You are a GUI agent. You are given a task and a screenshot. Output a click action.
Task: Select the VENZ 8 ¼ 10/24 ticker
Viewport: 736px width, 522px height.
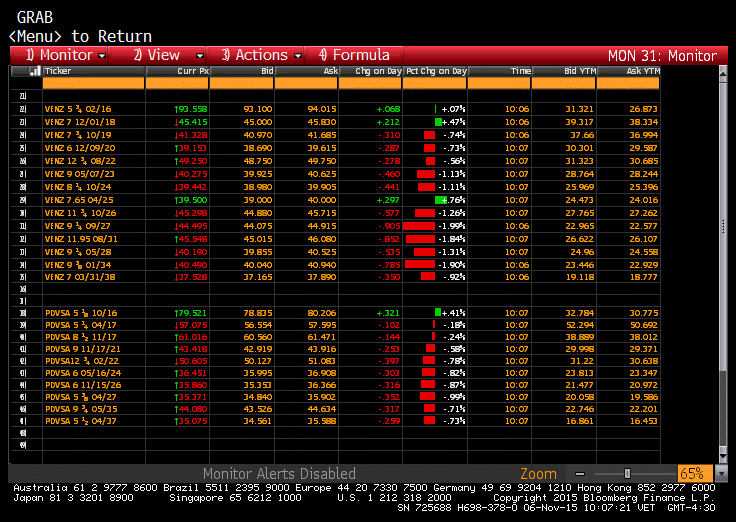78,187
